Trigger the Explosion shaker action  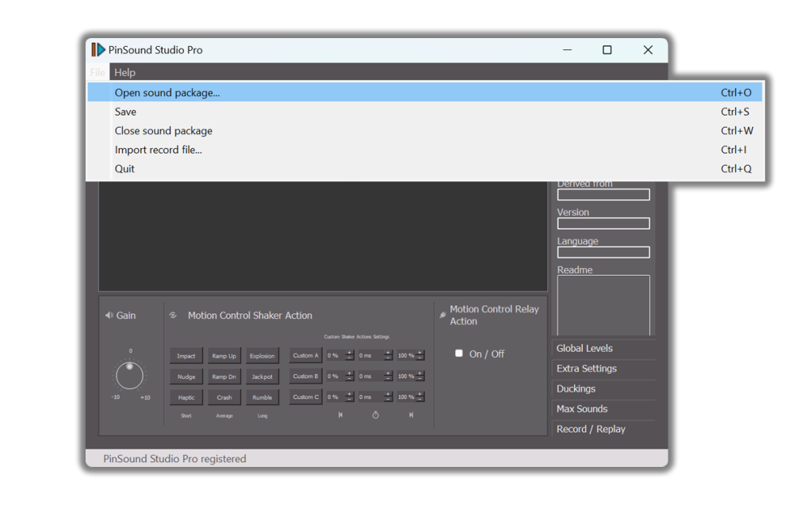262,356
